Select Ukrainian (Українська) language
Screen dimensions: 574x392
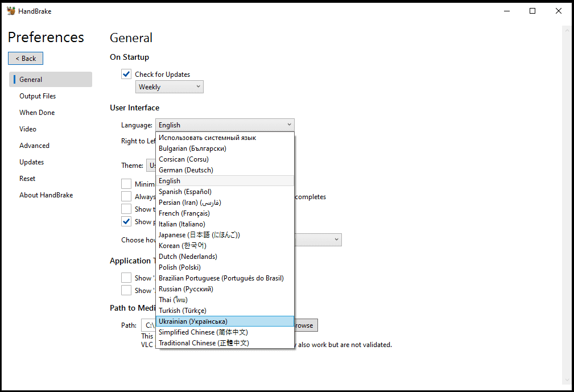coord(225,321)
